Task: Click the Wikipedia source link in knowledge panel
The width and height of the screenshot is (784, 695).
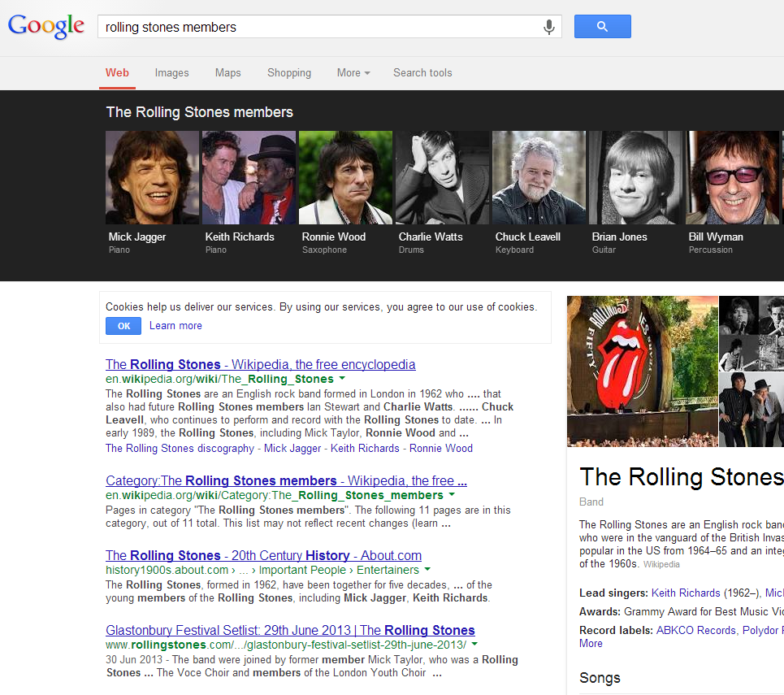Action: (661, 564)
